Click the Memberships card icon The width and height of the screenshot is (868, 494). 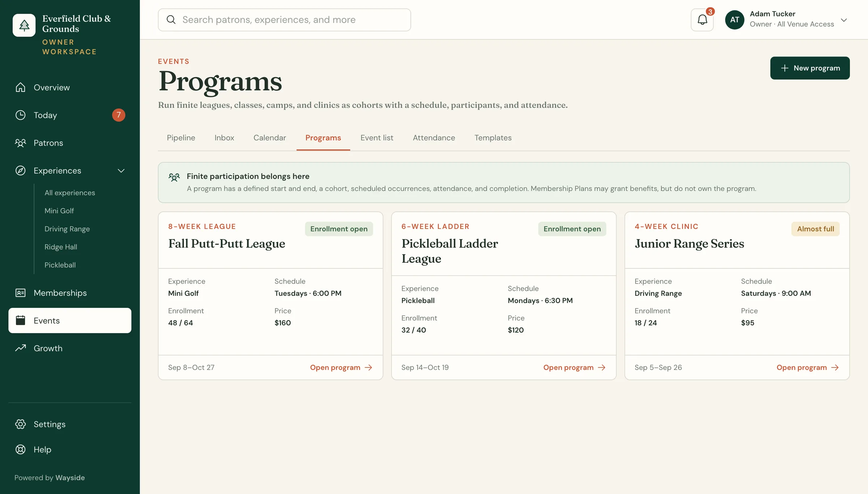pyautogui.click(x=21, y=293)
